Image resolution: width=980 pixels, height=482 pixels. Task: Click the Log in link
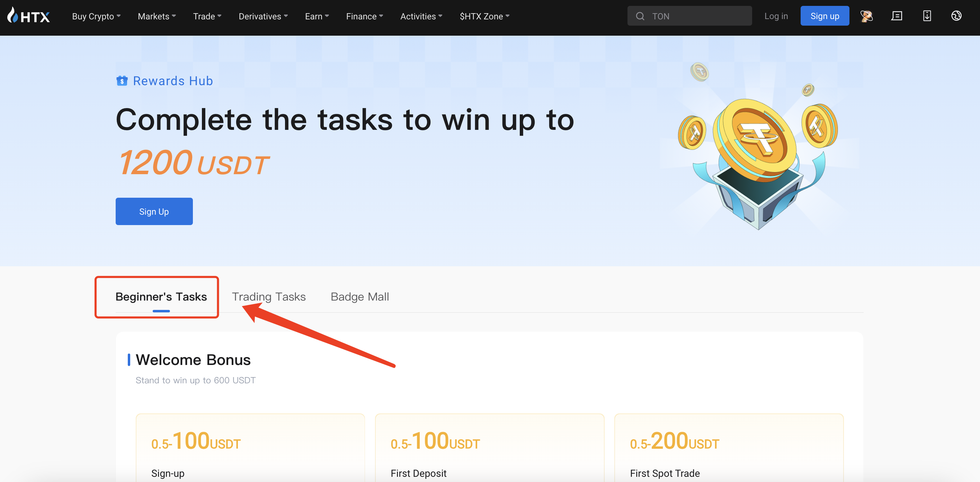pos(776,16)
